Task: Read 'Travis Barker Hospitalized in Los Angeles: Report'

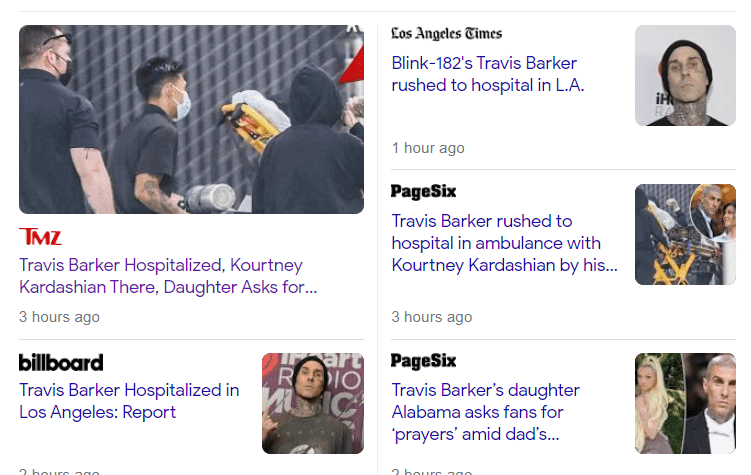Action: (x=129, y=401)
